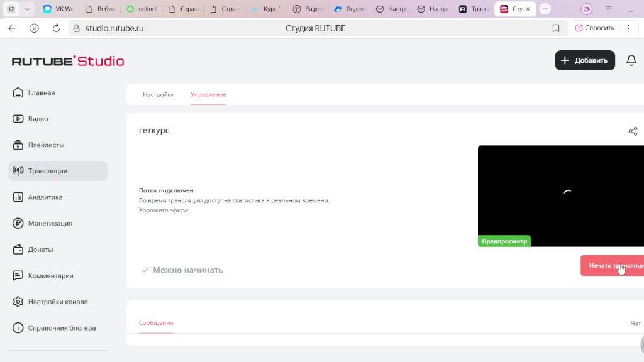Select the Сообщения tab
Image resolution: width=644 pixels, height=362 pixels.
point(156,322)
